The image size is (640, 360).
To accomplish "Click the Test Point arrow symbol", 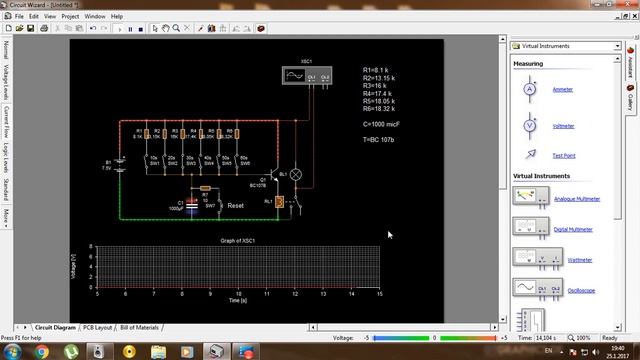I will coord(531,154).
